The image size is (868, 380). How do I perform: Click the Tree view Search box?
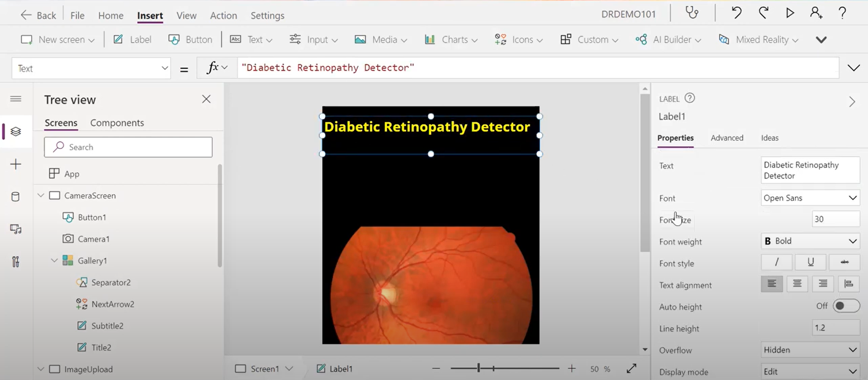coord(128,147)
